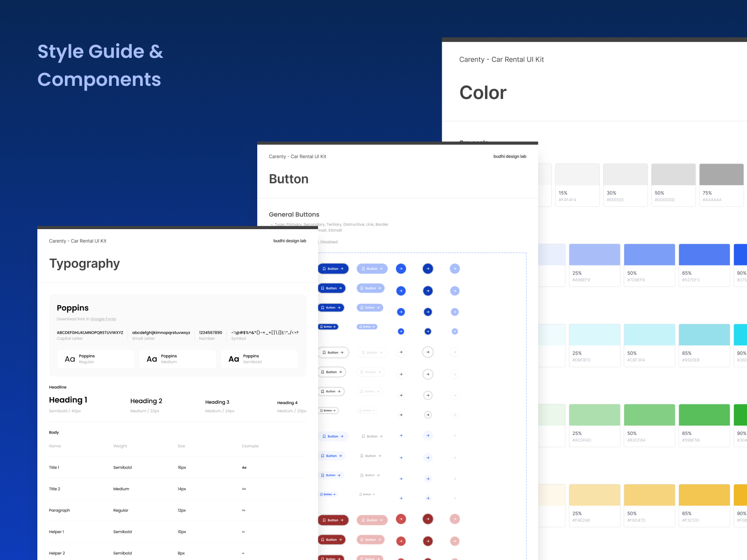
Task: Select the #DDDDDD 50% grayscale swatch
Action: 673,185
